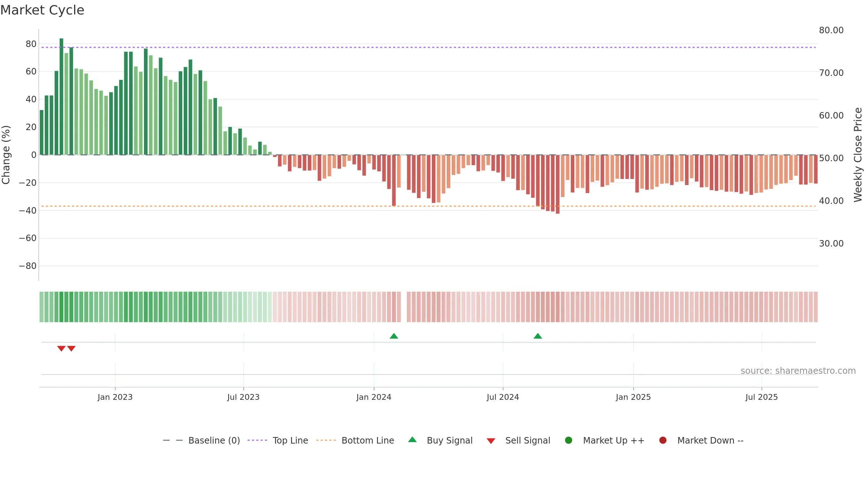The image size is (868, 488).
Task: Click the 'Change (%)' axis title
Action: [x=6, y=155]
